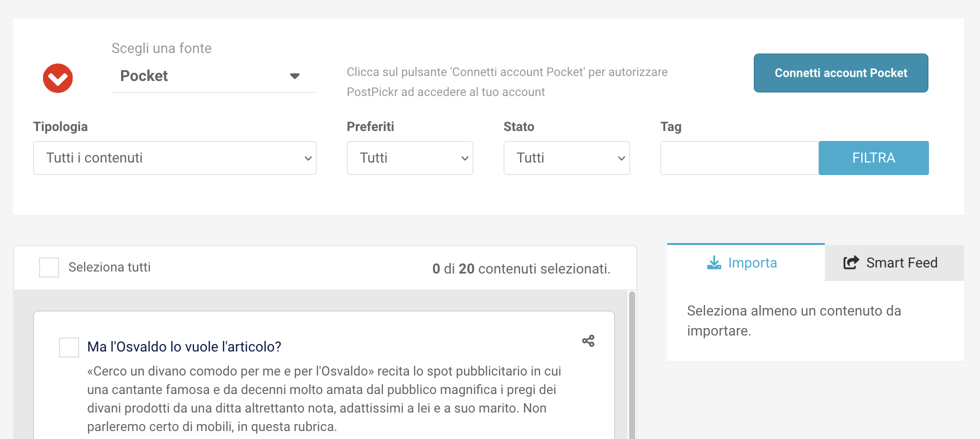Switch to the Smart Feed tab label
The width and height of the screenshot is (980, 439).
(x=901, y=262)
